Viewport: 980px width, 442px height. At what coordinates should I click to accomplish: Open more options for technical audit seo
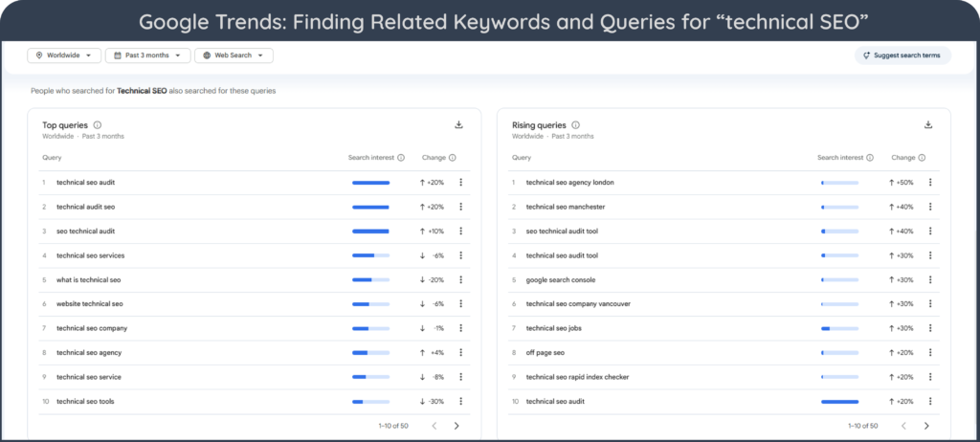tap(460, 207)
